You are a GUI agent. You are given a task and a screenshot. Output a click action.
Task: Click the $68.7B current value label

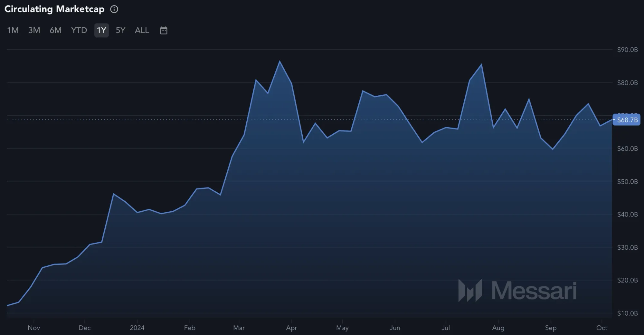(x=627, y=120)
